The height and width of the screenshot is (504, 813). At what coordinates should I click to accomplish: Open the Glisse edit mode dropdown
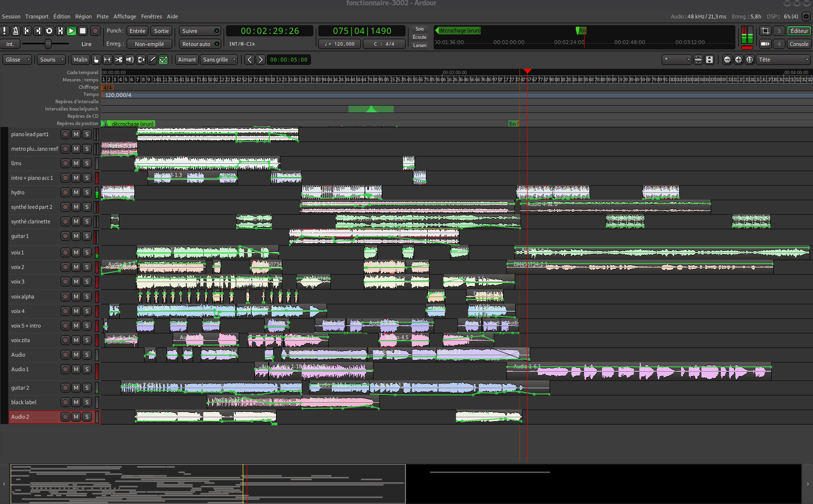pyautogui.click(x=17, y=60)
